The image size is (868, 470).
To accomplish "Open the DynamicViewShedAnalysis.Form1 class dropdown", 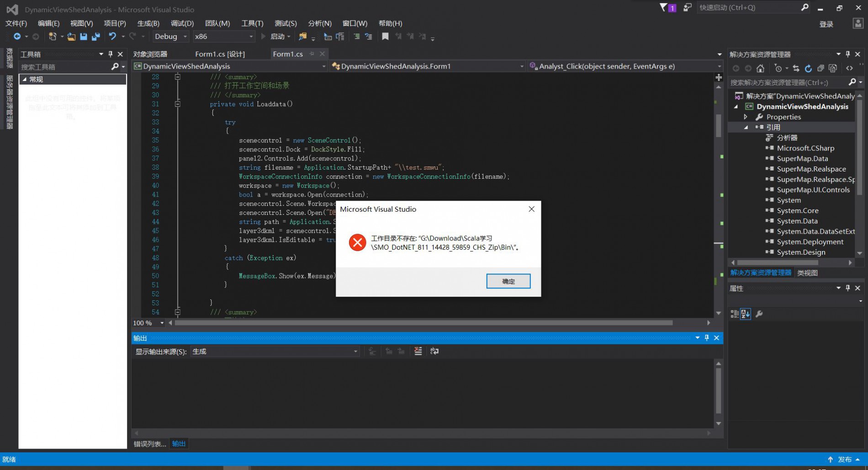I will tap(428, 66).
